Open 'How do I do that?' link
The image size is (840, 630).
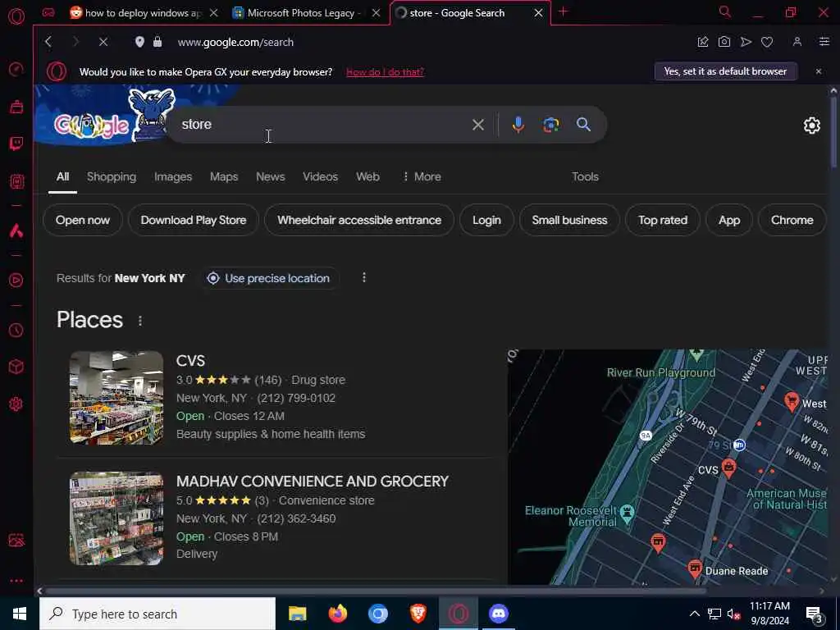point(385,72)
